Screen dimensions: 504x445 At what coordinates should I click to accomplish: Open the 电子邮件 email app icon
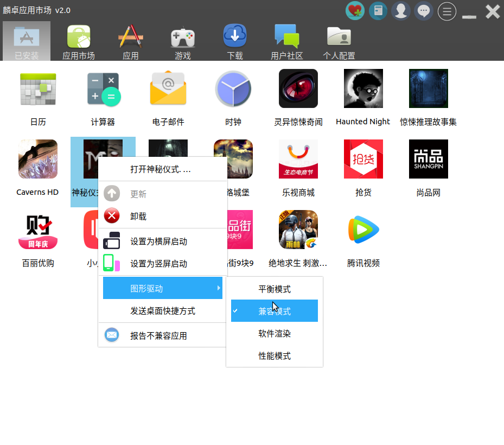(x=168, y=88)
